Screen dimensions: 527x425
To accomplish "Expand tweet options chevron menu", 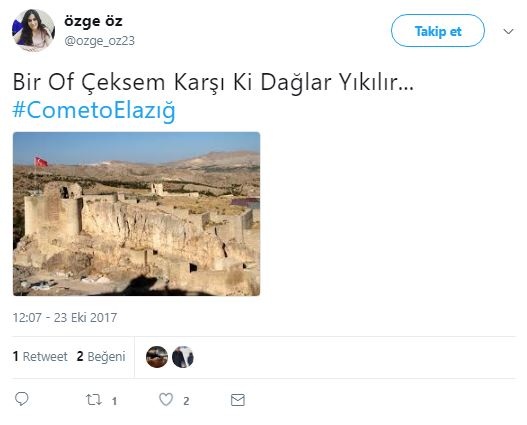I will [x=509, y=32].
